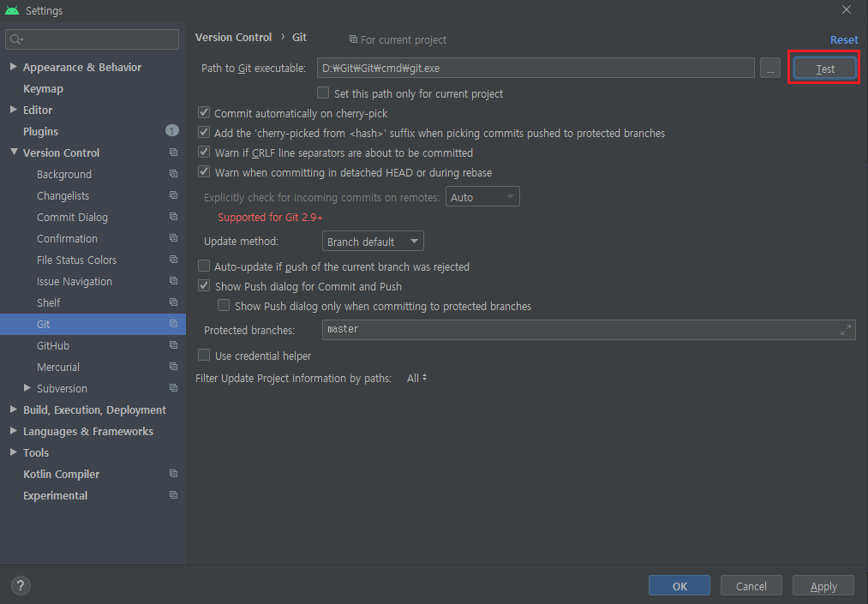Open help with the question mark button

pyautogui.click(x=21, y=585)
